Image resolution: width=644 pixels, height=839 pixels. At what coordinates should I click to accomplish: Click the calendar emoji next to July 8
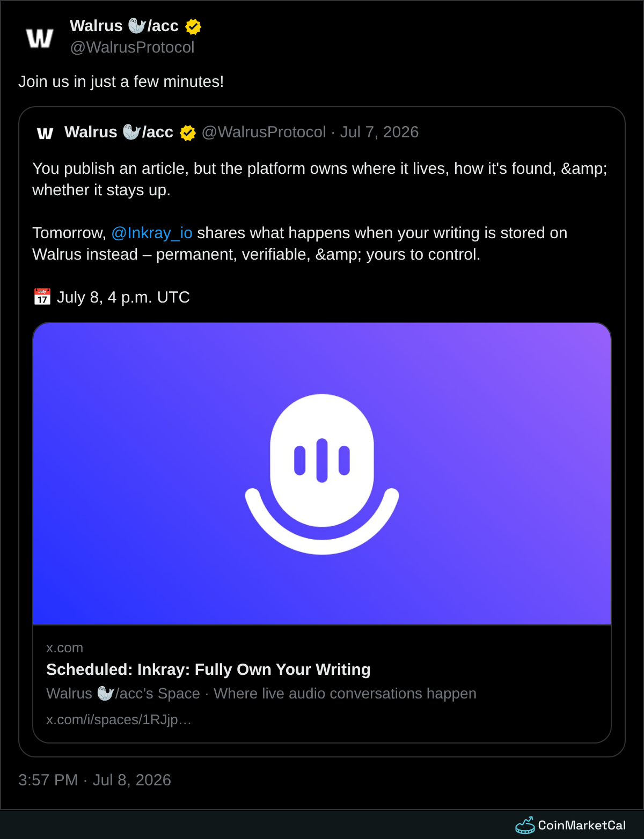click(x=42, y=297)
